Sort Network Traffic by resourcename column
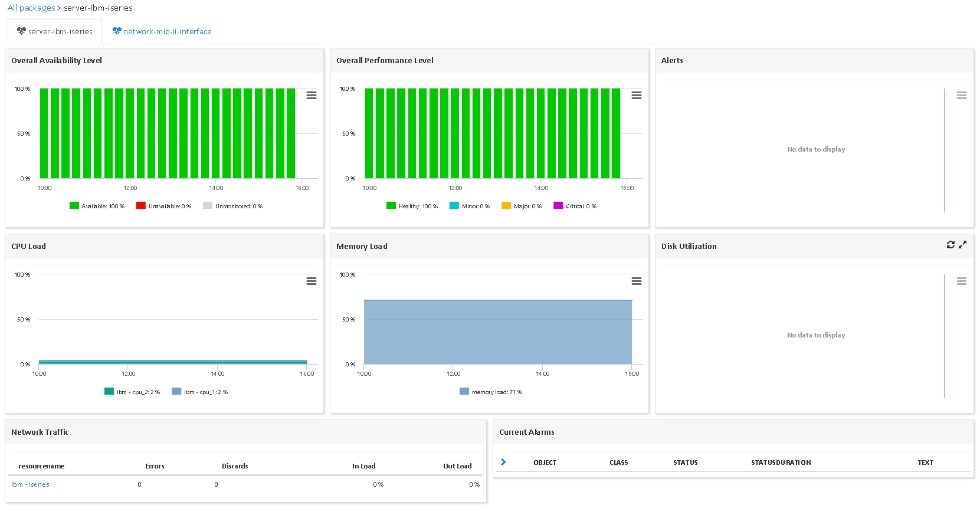This screenshot has width=980, height=505. point(41,466)
